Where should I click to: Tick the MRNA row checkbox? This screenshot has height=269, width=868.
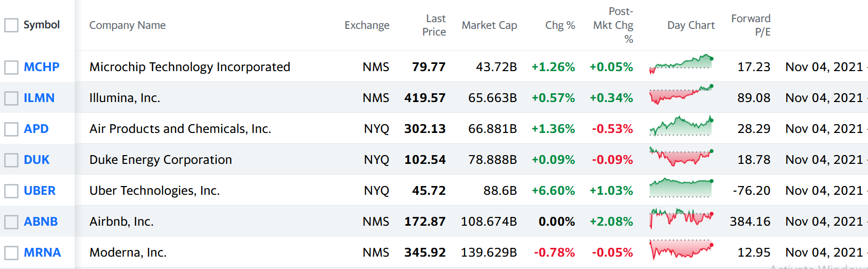(x=11, y=253)
